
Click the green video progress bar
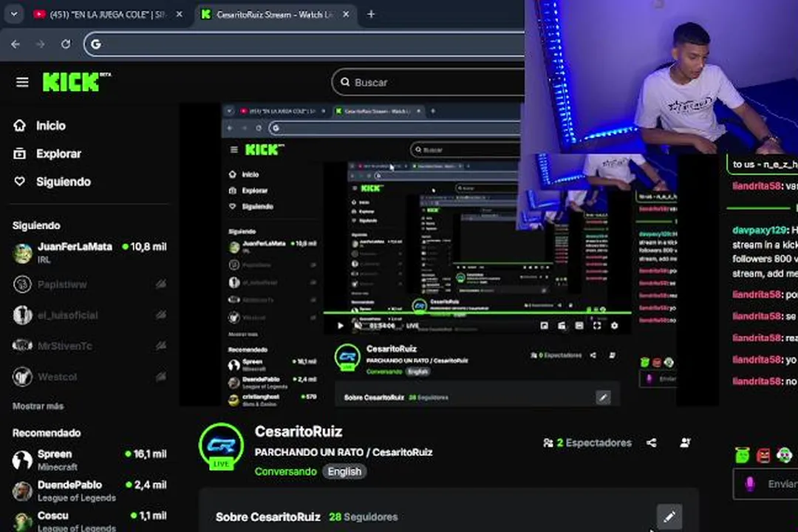coord(477,313)
